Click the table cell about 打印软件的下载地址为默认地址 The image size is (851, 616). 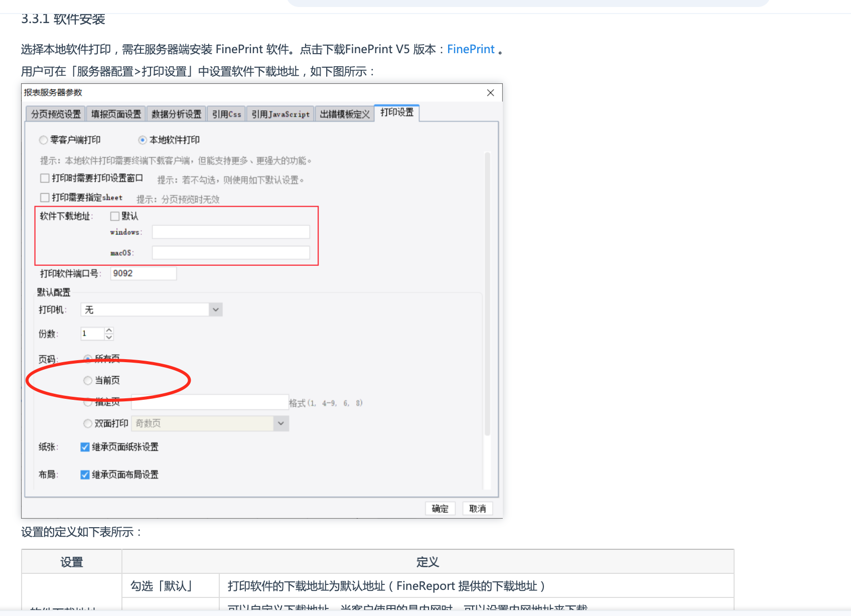tap(477, 586)
